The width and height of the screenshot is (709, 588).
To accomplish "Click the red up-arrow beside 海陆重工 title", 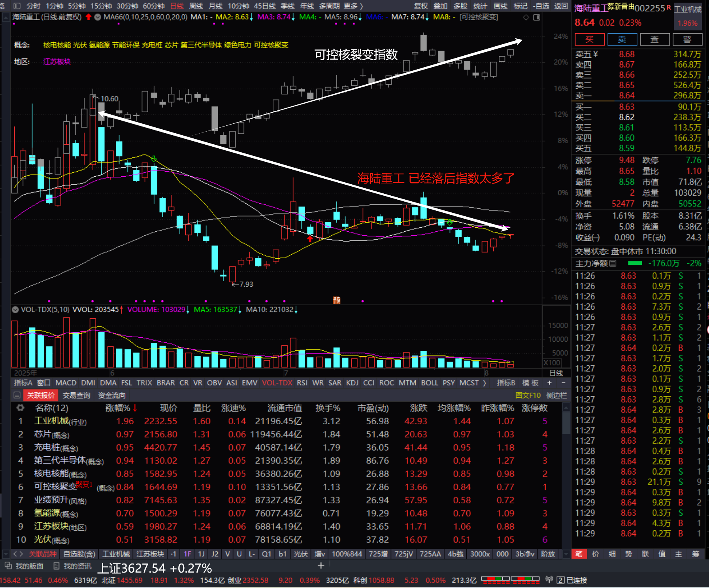I will point(89,17).
